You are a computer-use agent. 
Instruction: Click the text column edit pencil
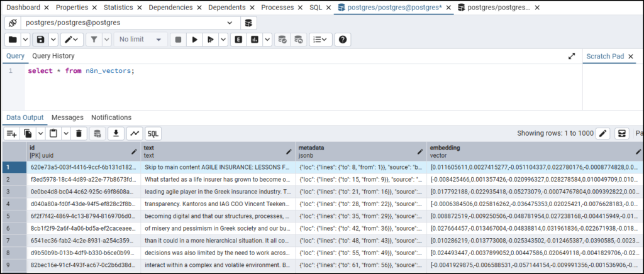click(289, 151)
